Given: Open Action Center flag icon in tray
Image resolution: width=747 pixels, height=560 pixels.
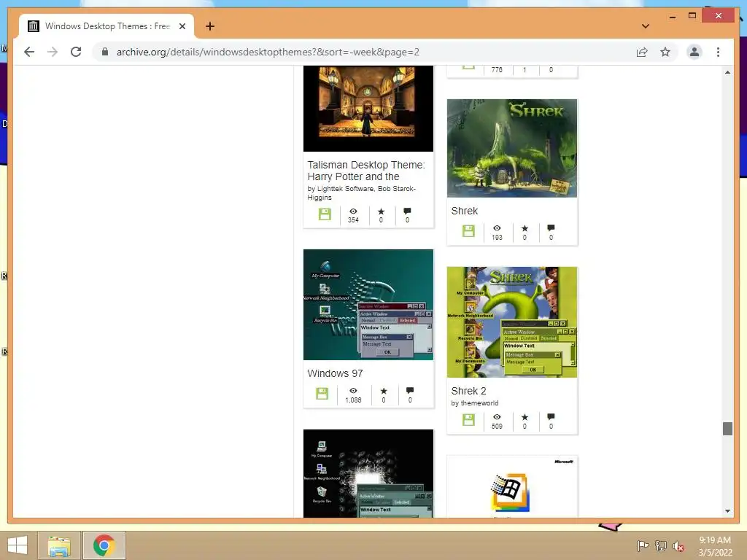Looking at the screenshot, I should (x=643, y=545).
